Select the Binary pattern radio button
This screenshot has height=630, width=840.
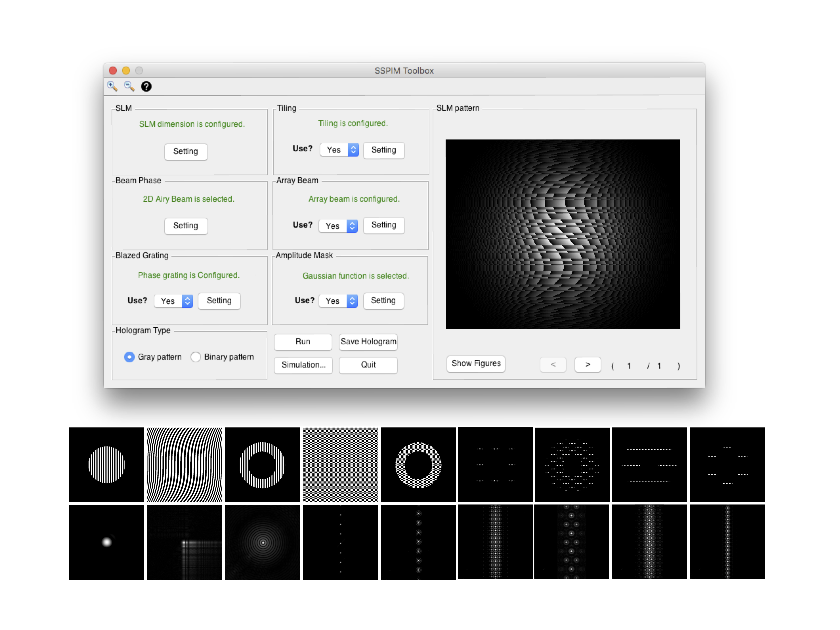click(x=196, y=357)
